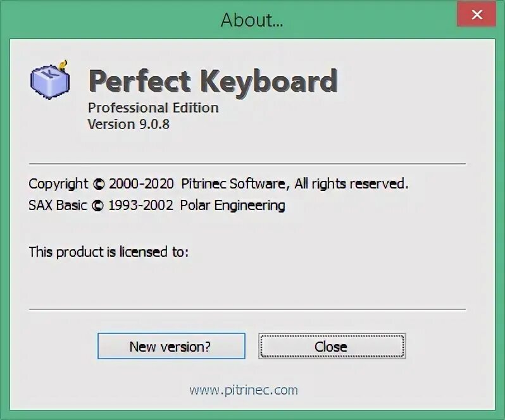Click the copyright symbol before 1993-2002
The width and height of the screenshot is (505, 420).
[x=97, y=206]
